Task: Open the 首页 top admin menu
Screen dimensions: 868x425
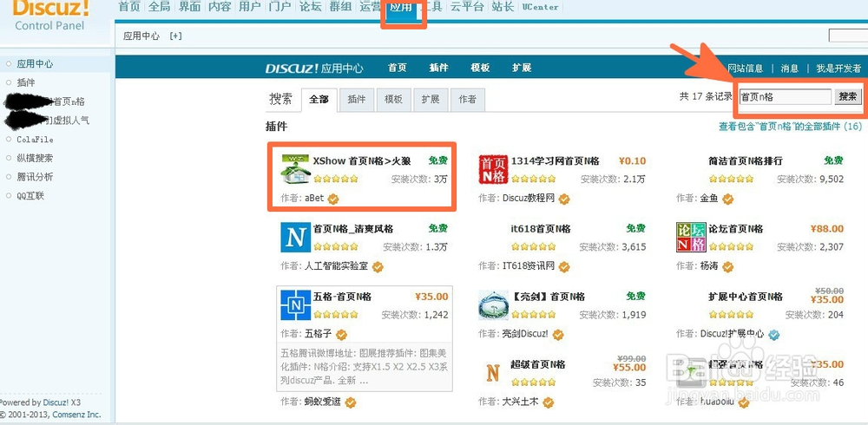Action: tap(129, 7)
